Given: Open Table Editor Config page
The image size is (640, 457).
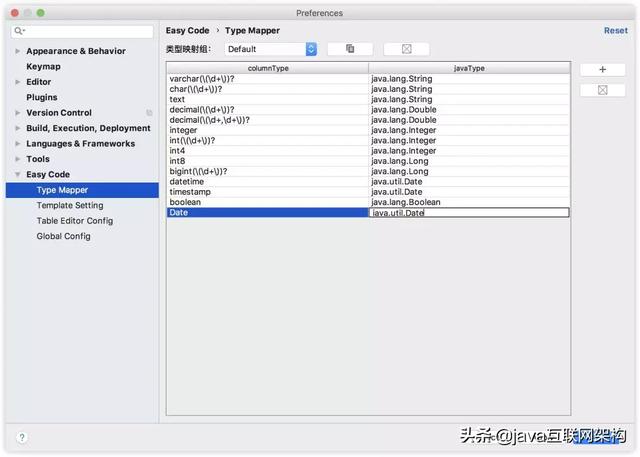Looking at the screenshot, I should pos(75,221).
